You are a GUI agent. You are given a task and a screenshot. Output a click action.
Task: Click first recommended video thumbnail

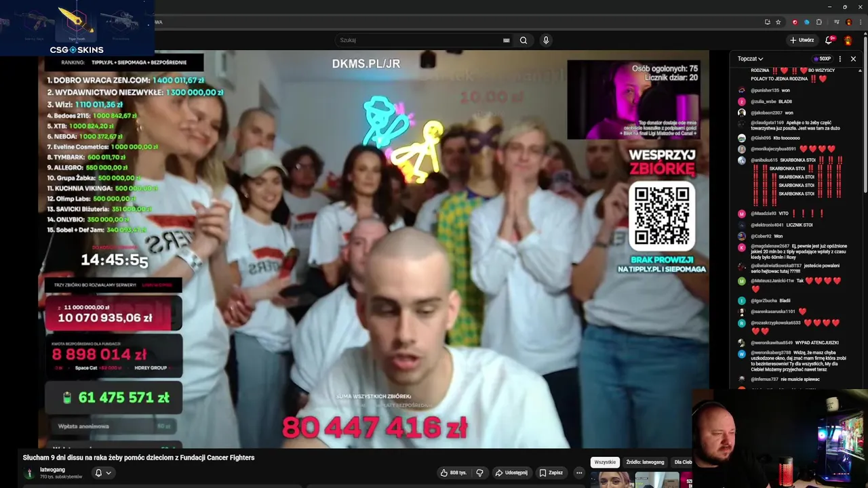coord(611,480)
